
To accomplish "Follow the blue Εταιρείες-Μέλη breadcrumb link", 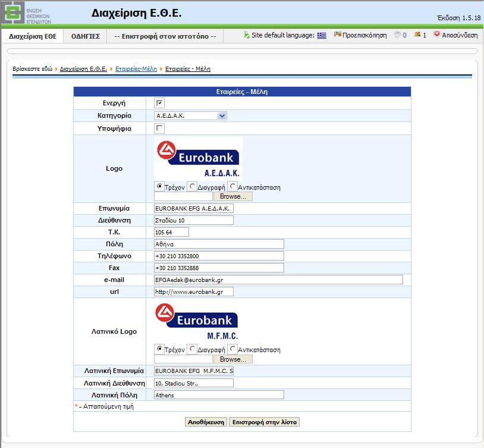I will click(x=136, y=69).
